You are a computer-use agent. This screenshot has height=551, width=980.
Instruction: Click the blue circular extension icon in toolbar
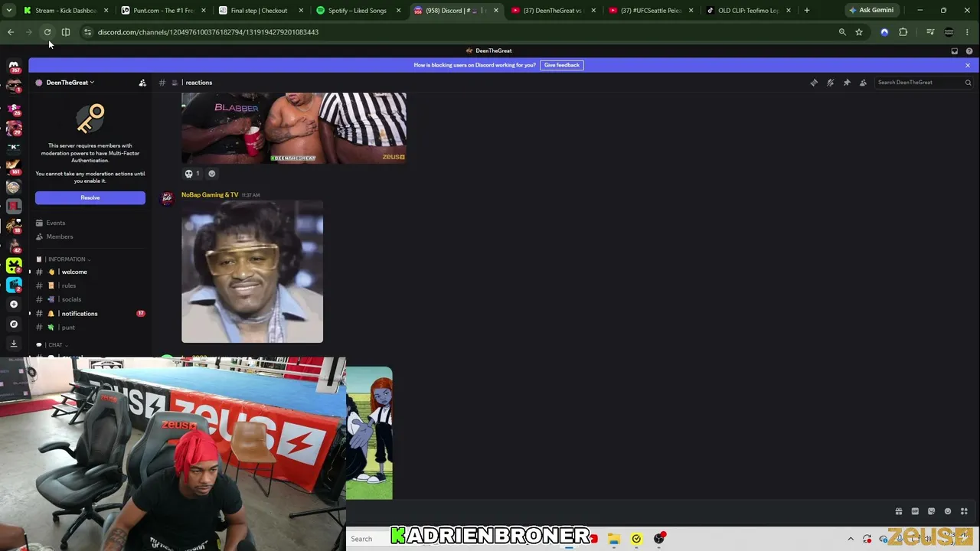884,32
